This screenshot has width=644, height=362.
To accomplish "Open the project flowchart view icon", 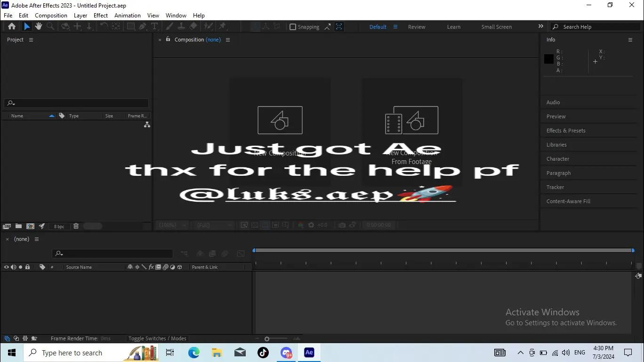I will [x=147, y=125].
